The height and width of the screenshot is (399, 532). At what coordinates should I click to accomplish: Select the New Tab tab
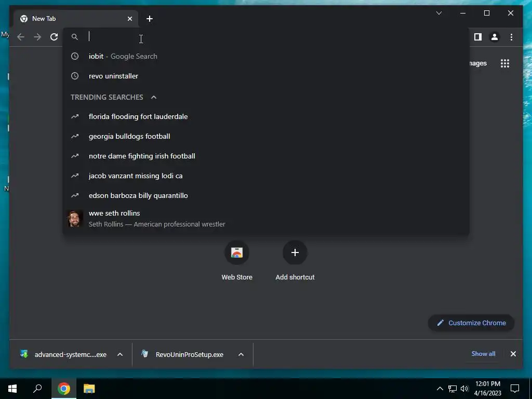pos(76,19)
